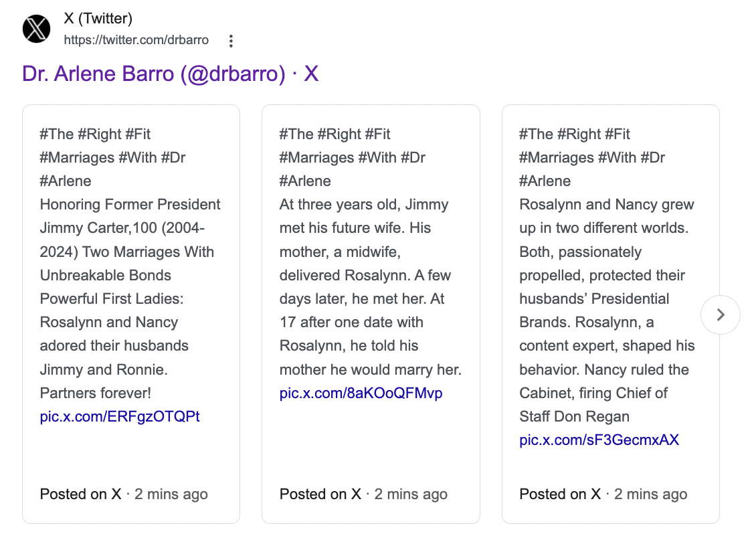Screen dimensions: 756x546
Task: Click hashtags heading of the first tweet
Action: tap(112, 157)
